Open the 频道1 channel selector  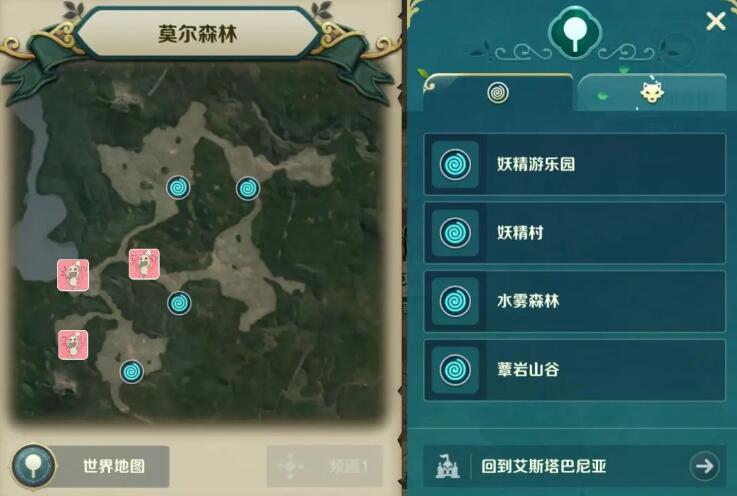coord(325,466)
